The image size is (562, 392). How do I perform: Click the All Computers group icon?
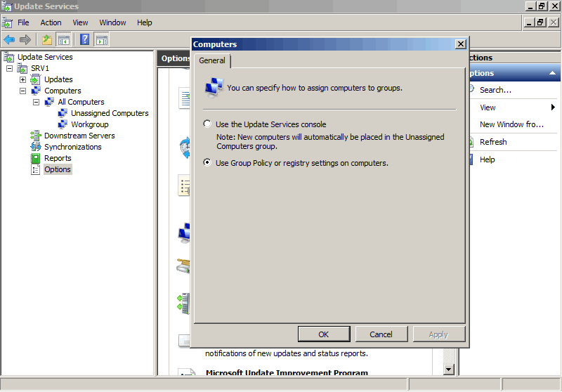[49, 102]
